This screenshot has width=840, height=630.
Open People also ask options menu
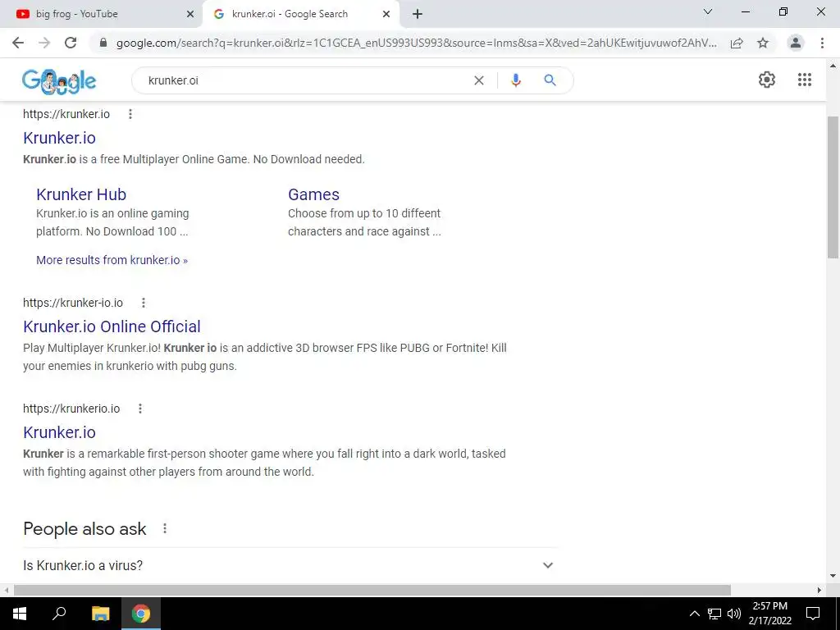(164, 529)
